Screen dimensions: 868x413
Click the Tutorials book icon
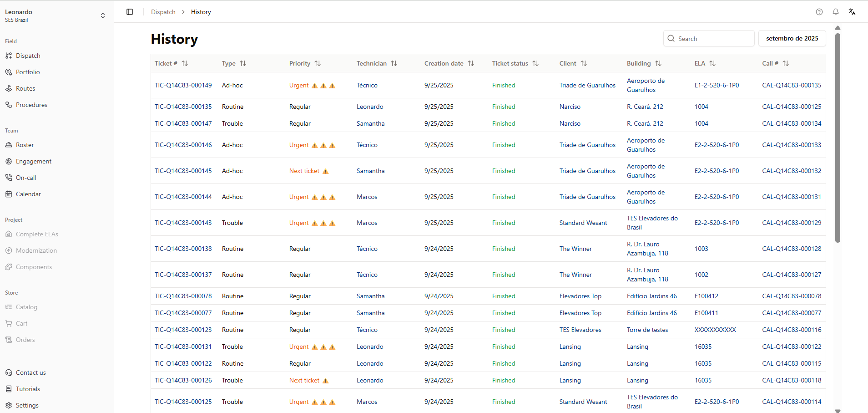[x=9, y=389]
